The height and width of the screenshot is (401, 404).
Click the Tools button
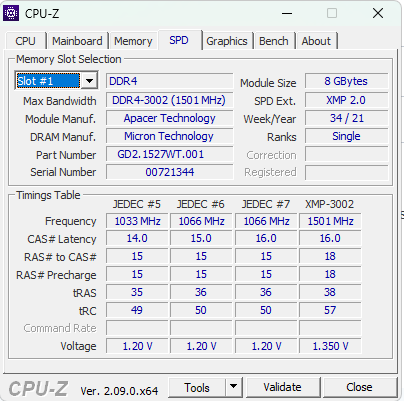[x=197, y=387]
